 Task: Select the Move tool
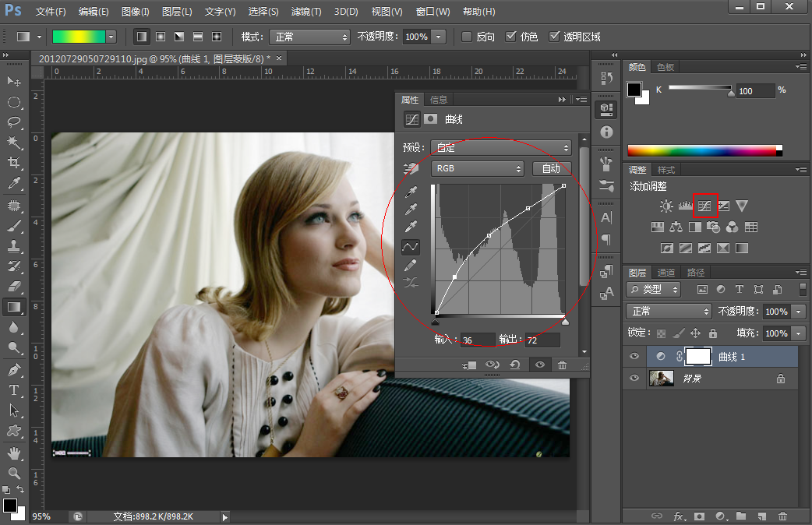(x=14, y=81)
